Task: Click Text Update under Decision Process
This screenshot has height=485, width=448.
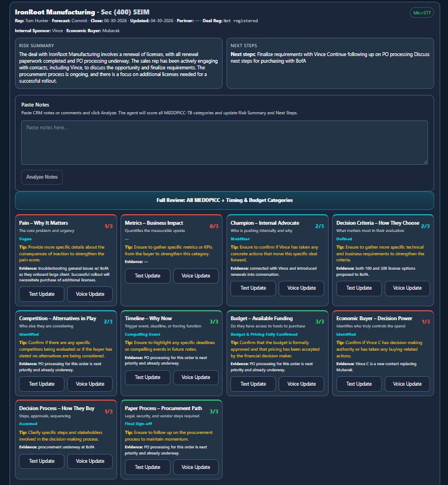Action: click(42, 461)
